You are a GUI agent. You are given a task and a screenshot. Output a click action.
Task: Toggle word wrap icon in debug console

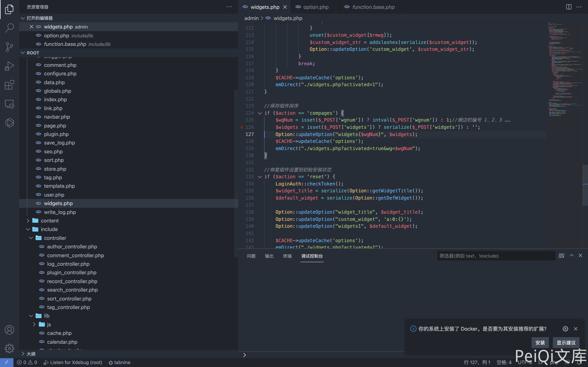[561, 256]
